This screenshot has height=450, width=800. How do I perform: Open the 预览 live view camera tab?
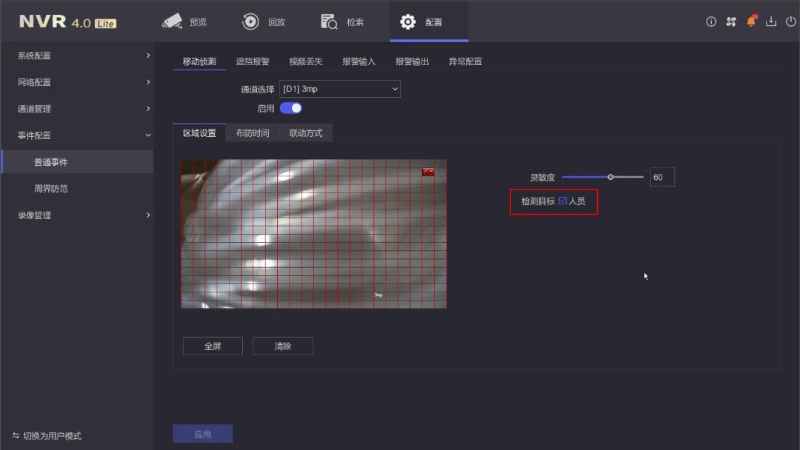186,21
